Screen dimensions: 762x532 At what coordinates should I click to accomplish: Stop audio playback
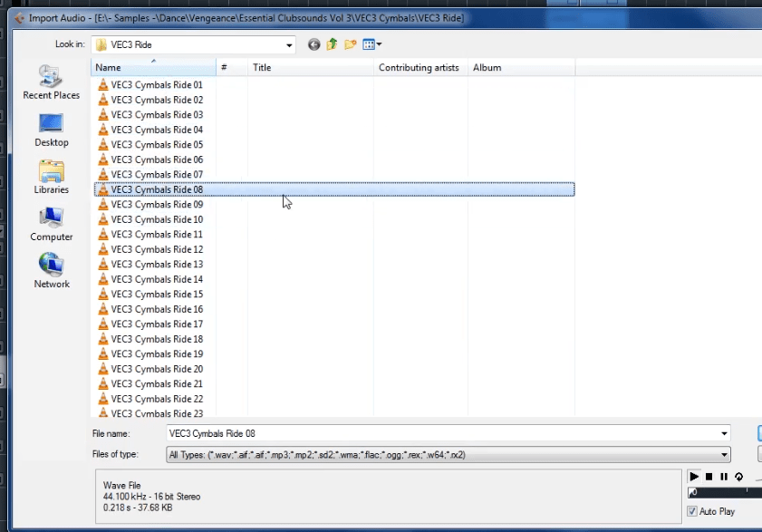coord(709,476)
